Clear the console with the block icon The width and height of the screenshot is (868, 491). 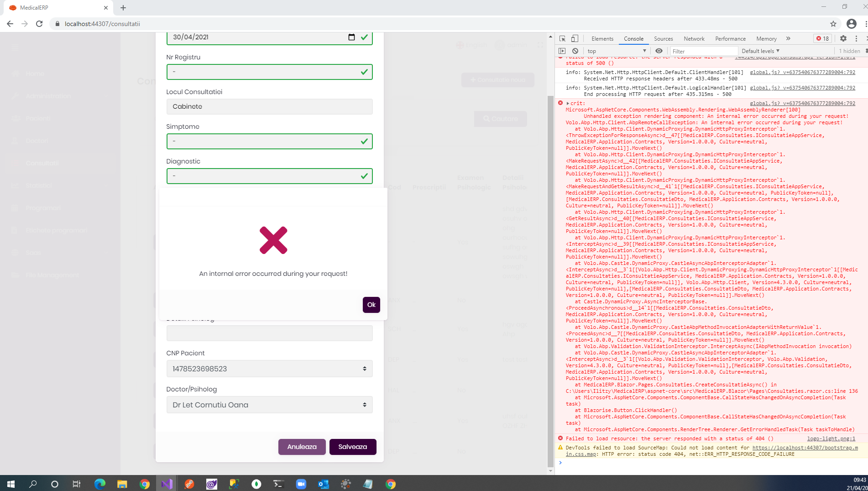pos(575,51)
